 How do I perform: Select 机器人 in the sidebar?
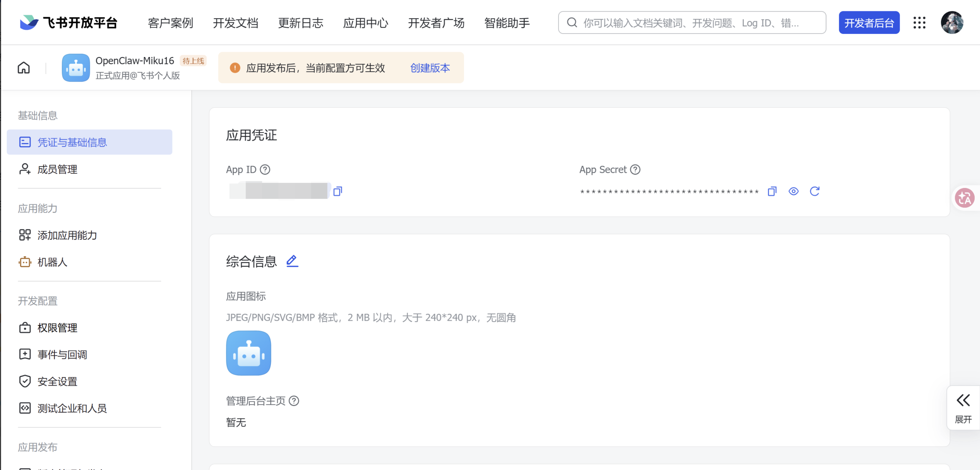pos(52,262)
